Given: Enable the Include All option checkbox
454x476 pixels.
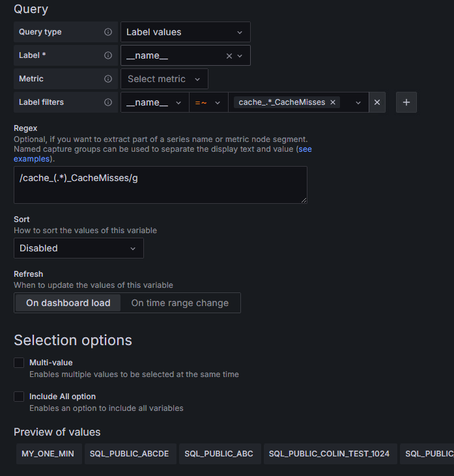Looking at the screenshot, I should coord(19,397).
